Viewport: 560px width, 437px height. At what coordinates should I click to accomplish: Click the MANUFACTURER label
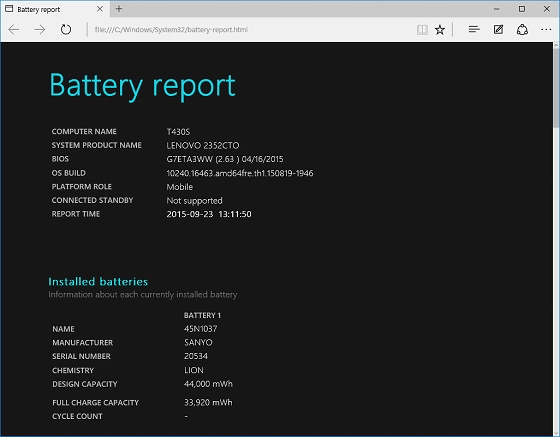coord(82,342)
